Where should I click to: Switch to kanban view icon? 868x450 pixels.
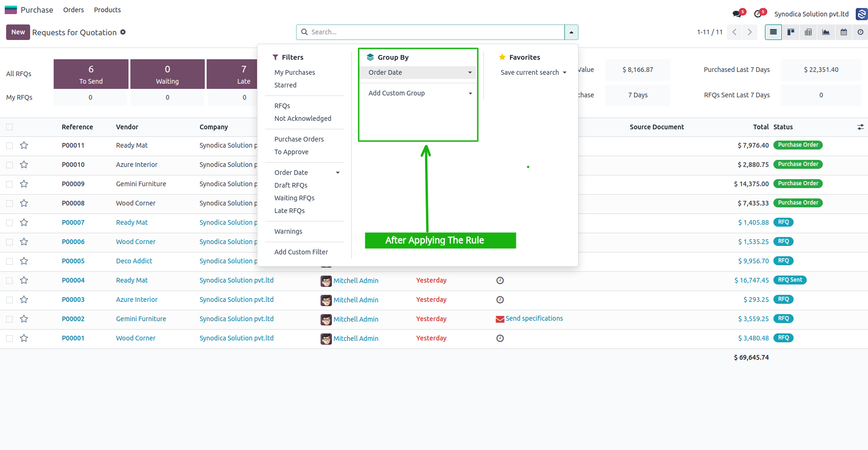click(x=791, y=32)
